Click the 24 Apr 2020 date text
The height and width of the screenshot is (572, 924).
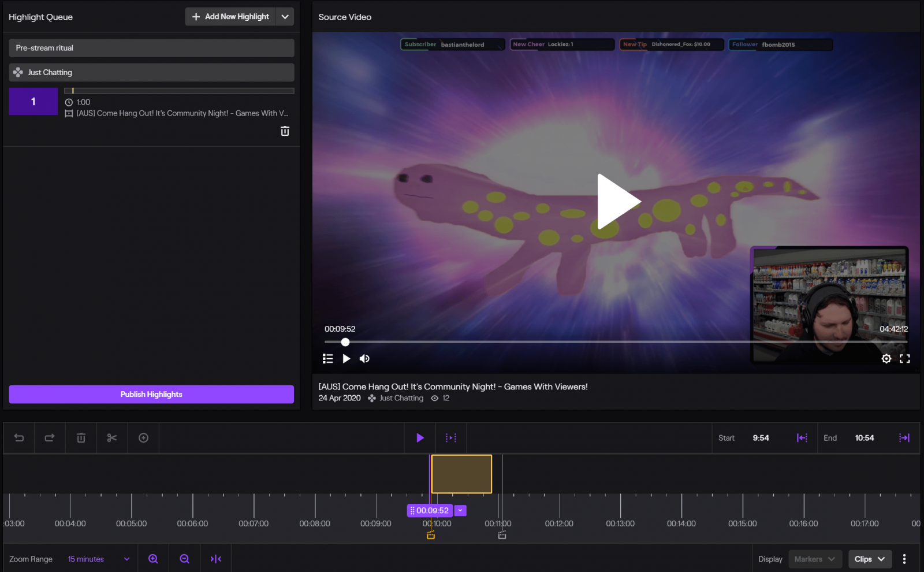[x=340, y=398]
